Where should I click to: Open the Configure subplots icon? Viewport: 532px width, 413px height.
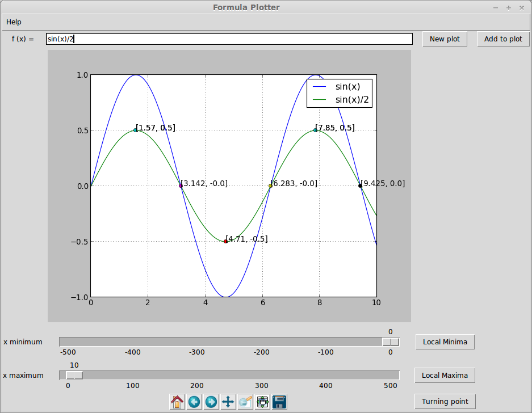[x=262, y=401]
